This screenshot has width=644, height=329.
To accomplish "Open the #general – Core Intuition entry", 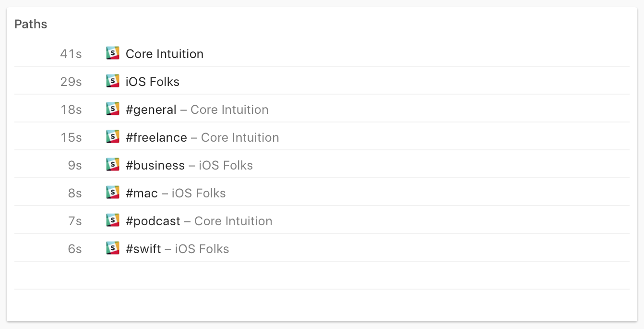I will [322, 109].
